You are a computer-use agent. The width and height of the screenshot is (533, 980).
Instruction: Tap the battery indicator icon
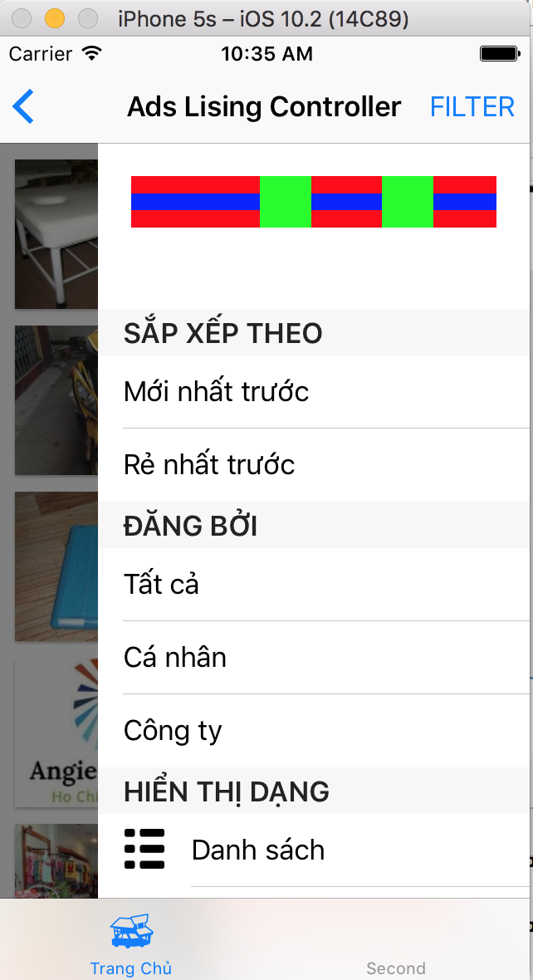(499, 54)
